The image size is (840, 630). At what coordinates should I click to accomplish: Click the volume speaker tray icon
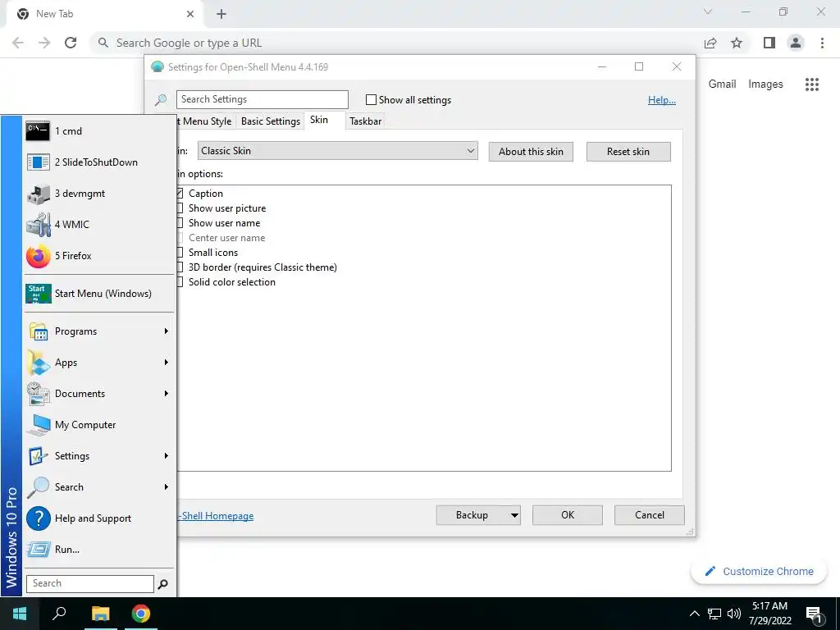734,614
